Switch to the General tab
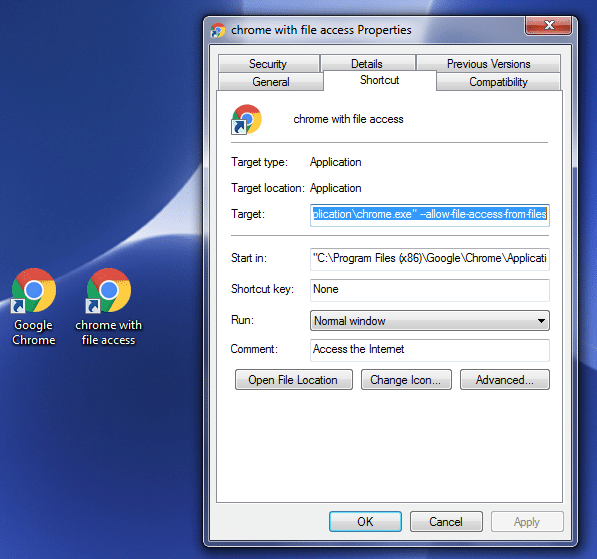This screenshot has height=559, width=597. point(271,81)
